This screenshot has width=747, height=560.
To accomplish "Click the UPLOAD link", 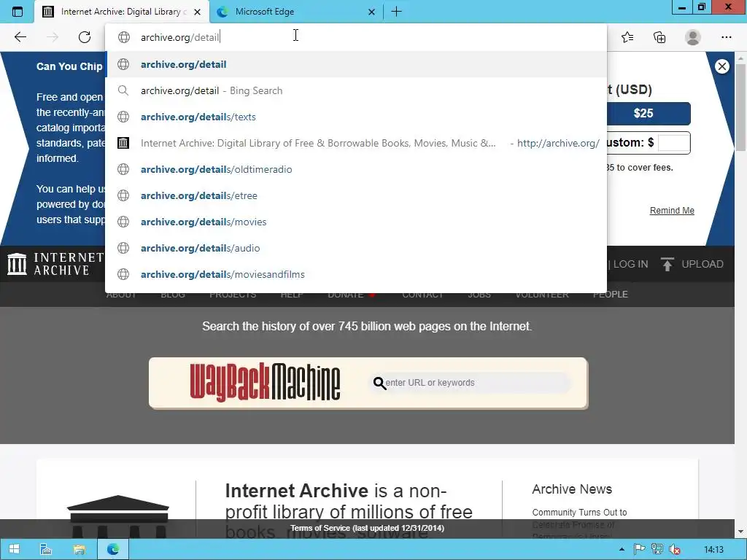I will click(x=703, y=264).
